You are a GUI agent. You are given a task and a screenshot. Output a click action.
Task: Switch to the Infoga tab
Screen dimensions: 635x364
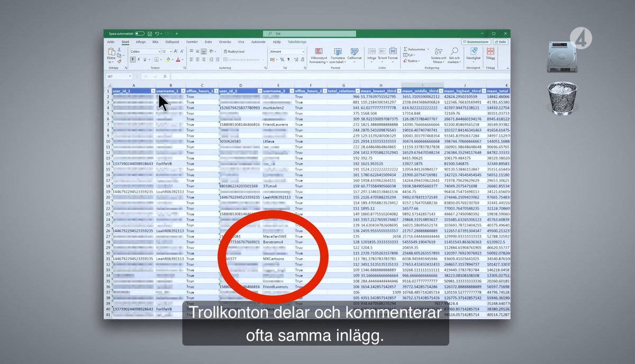[141, 42]
